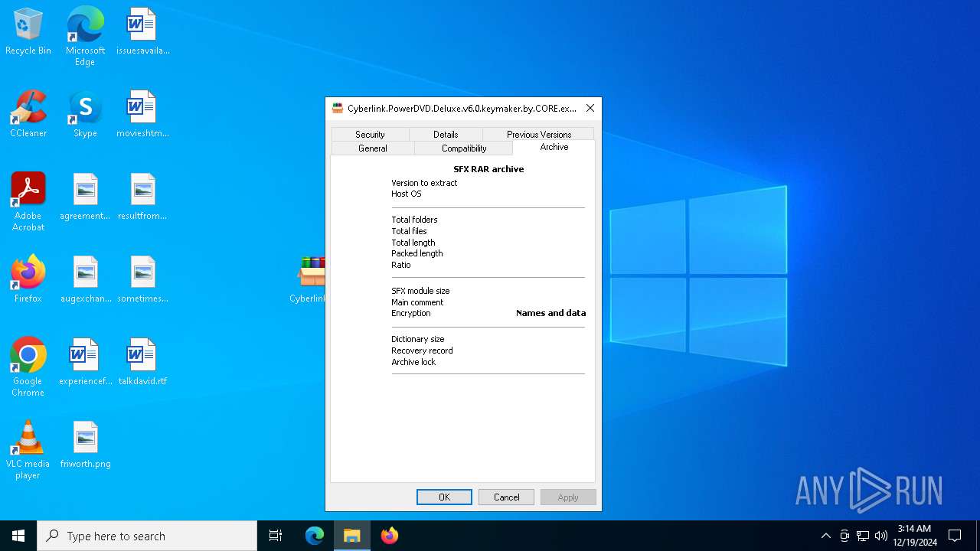Click the 'Total length' label
The width and height of the screenshot is (980, 551).
413,243
